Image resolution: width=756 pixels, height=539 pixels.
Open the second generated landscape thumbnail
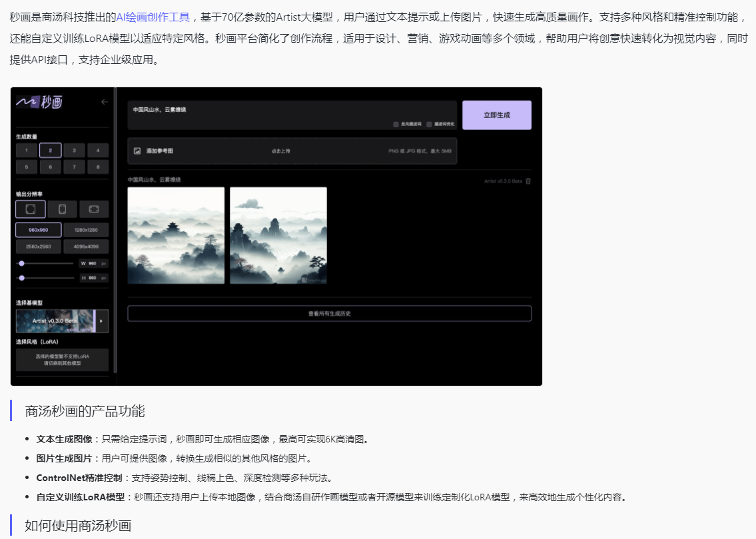(278, 235)
